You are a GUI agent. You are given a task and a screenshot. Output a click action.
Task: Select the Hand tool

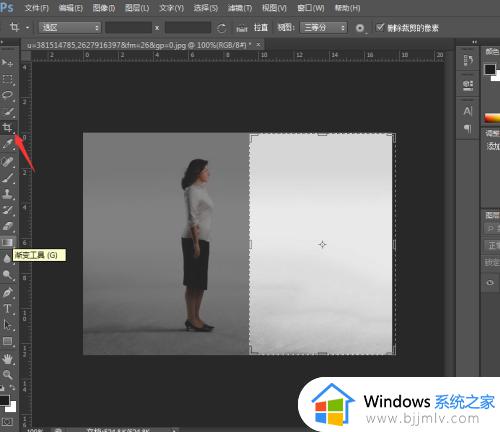[7, 359]
